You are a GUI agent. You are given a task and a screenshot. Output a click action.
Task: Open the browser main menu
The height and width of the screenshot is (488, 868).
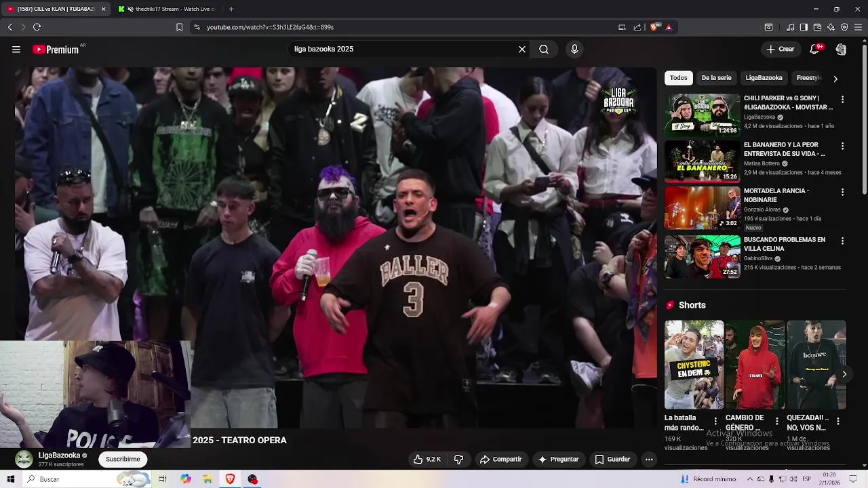point(858,27)
